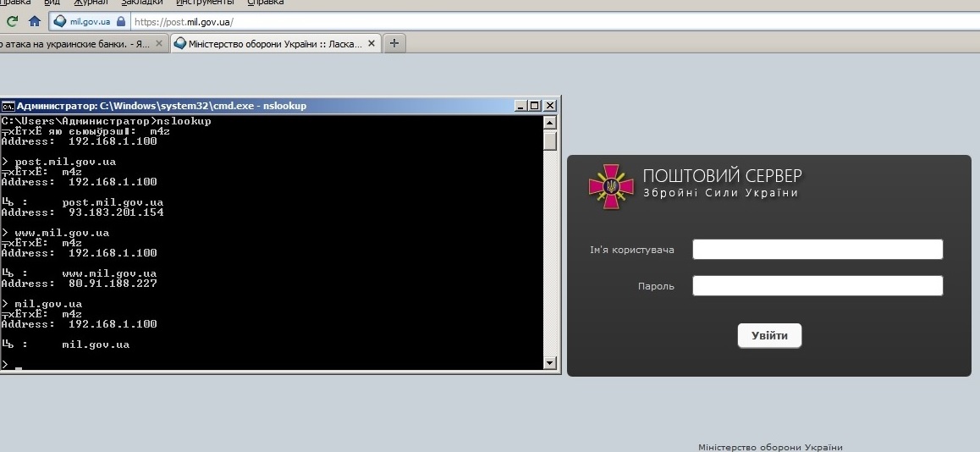Click the Ім'я користувача label

632,250
